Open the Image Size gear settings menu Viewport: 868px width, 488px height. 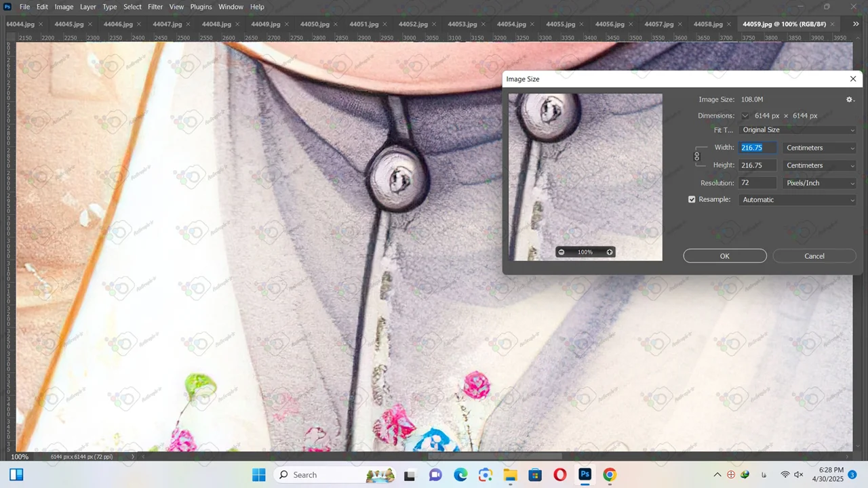850,100
